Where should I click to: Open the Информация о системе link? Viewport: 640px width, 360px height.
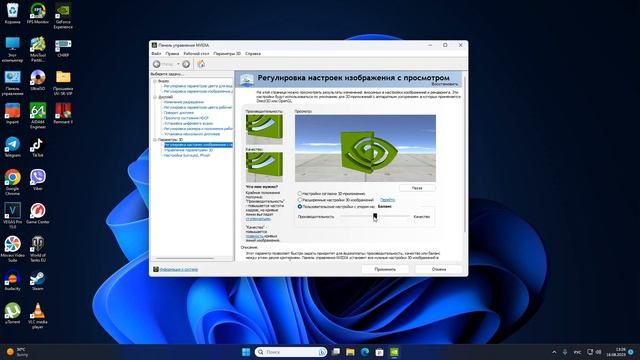(x=179, y=269)
